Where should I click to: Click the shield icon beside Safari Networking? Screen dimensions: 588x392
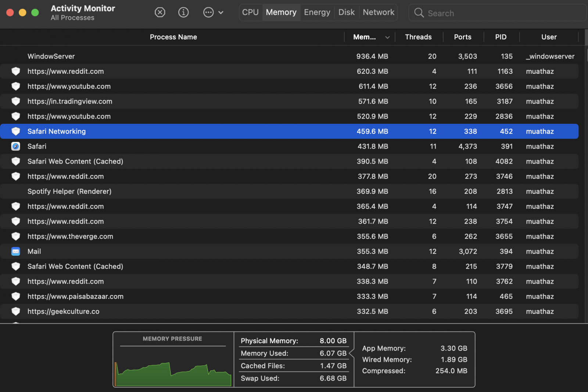[16, 131]
